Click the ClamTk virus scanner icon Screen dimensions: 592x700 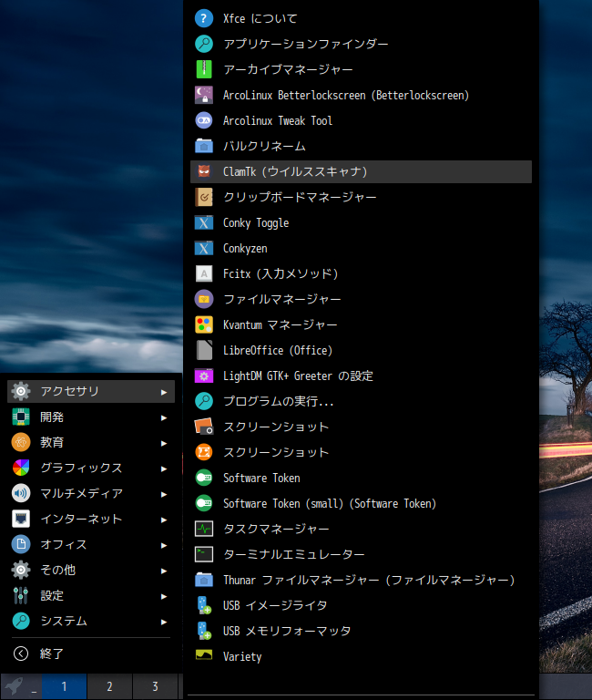click(x=204, y=171)
